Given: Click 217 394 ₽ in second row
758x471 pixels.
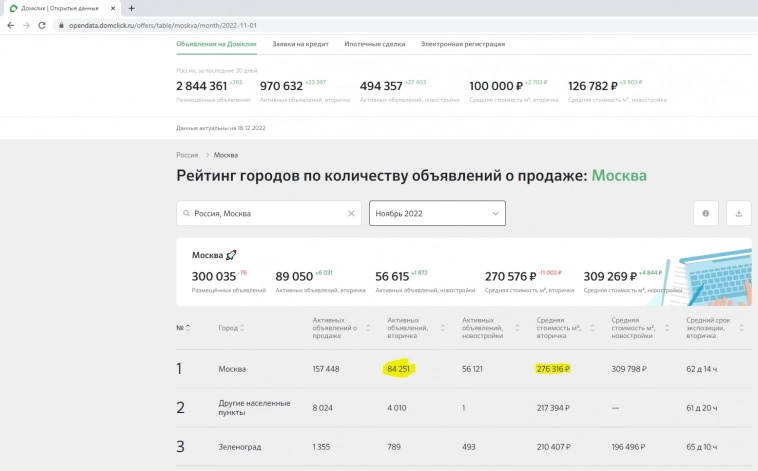Looking at the screenshot, I should click(x=553, y=408).
